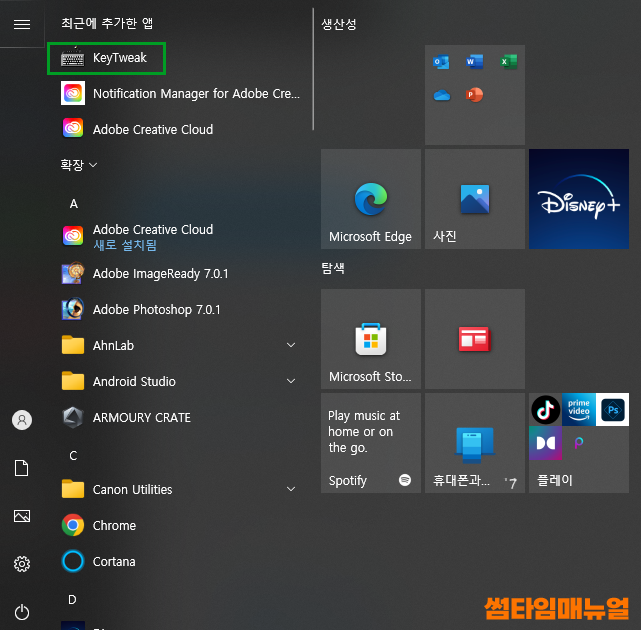Open TikTok in the 플레이 folder
641x630 pixels.
tap(545, 410)
